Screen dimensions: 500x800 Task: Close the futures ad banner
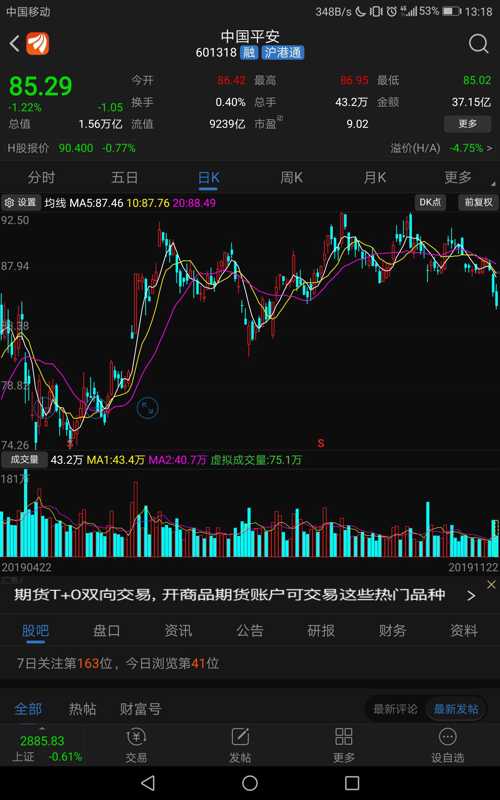click(x=491, y=585)
